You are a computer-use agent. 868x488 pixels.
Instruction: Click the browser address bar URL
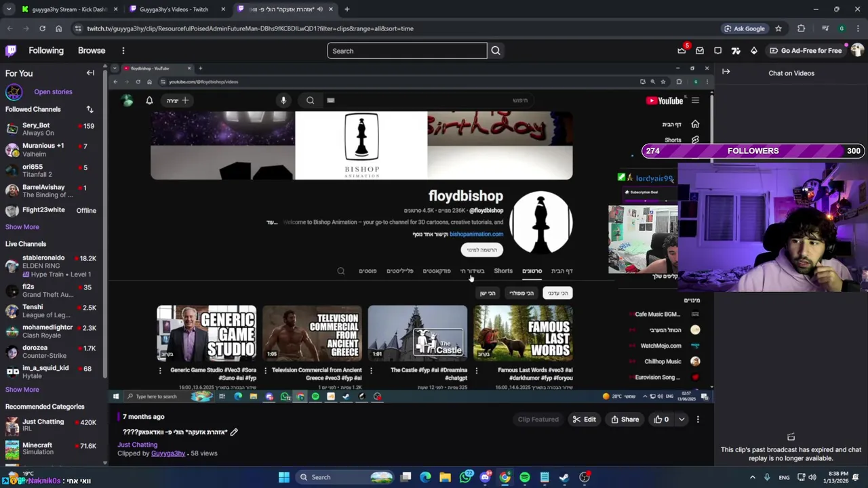(x=250, y=28)
